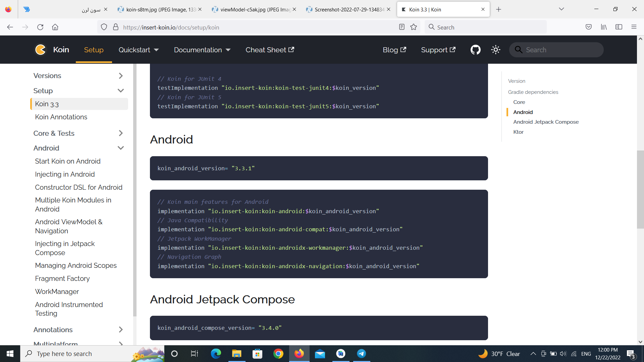Image resolution: width=644 pixels, height=362 pixels.
Task: Toggle Firefox sidebar icon
Action: pyautogui.click(x=619, y=27)
